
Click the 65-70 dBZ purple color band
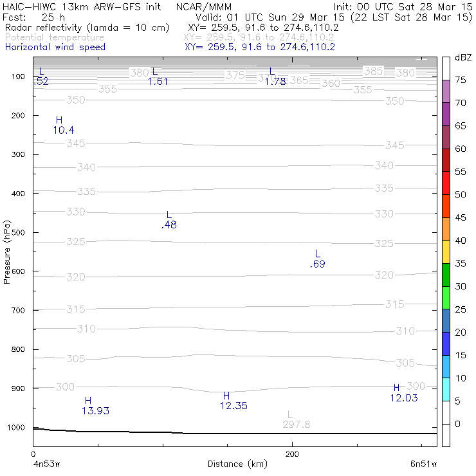pyautogui.click(x=446, y=114)
